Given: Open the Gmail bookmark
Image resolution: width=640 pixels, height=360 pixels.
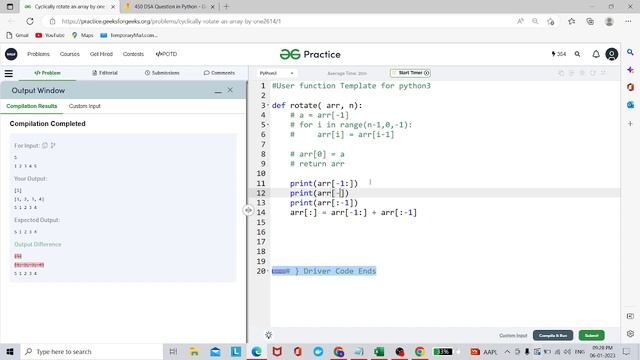Looking at the screenshot, I should click(x=17, y=35).
